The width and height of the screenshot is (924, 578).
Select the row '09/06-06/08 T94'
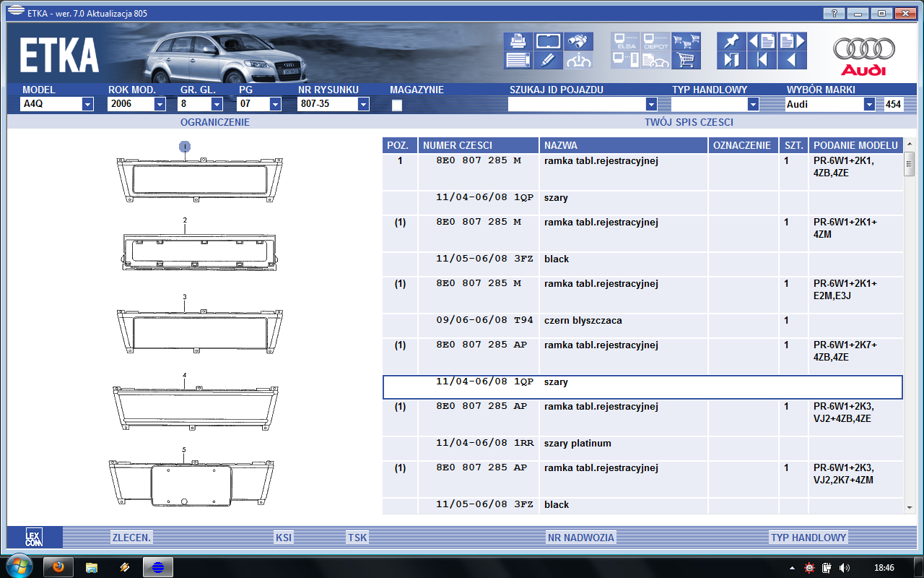click(x=642, y=326)
